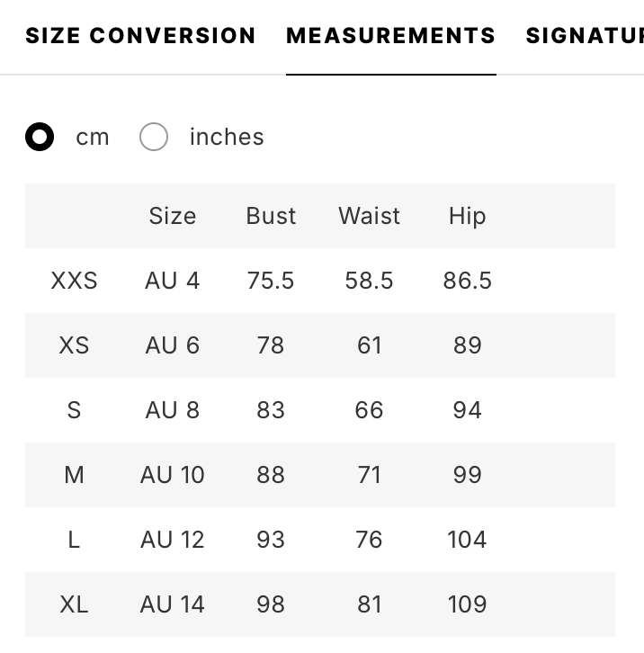Click the Waist column header
644x653 pixels.
(x=369, y=216)
